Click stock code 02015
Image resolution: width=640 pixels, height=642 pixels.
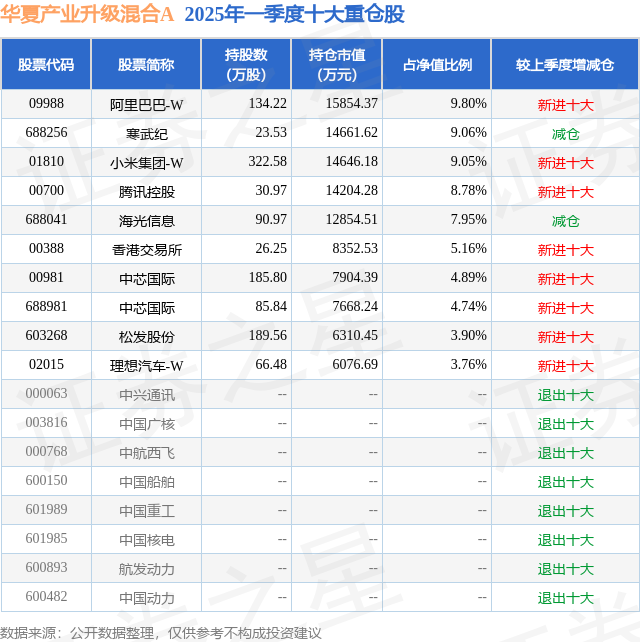click(46, 365)
